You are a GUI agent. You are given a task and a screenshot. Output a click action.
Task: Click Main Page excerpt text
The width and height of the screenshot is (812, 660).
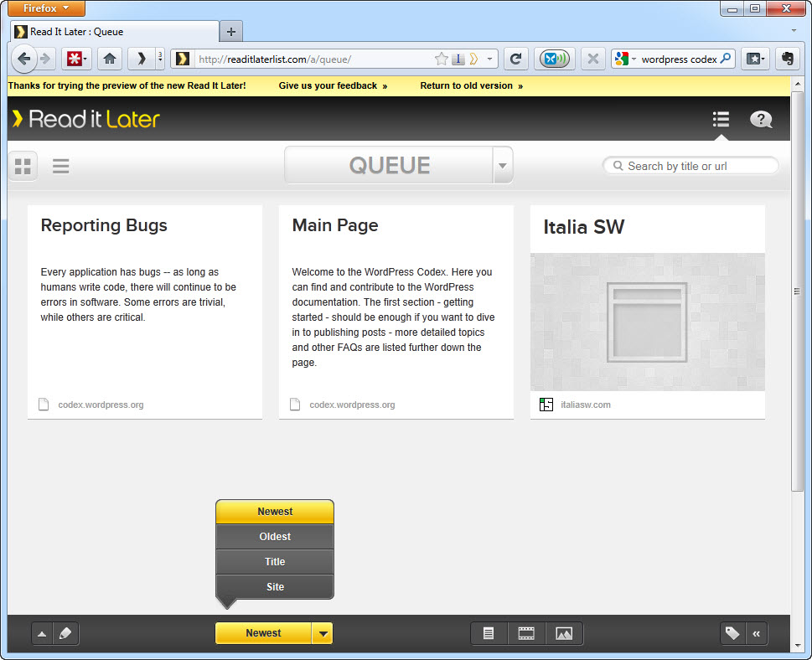pos(393,317)
